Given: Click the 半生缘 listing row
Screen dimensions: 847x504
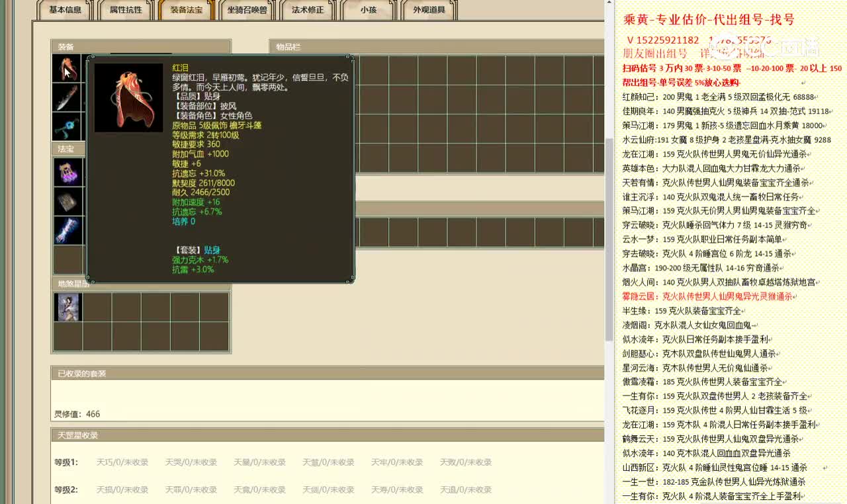Looking at the screenshot, I should pos(684,311).
